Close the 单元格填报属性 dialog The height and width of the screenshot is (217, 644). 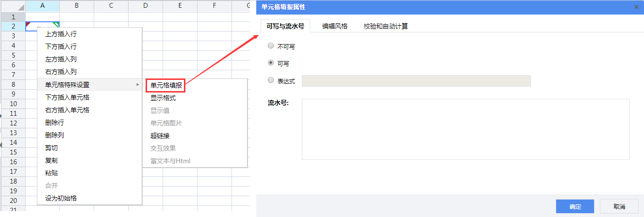click(x=636, y=7)
